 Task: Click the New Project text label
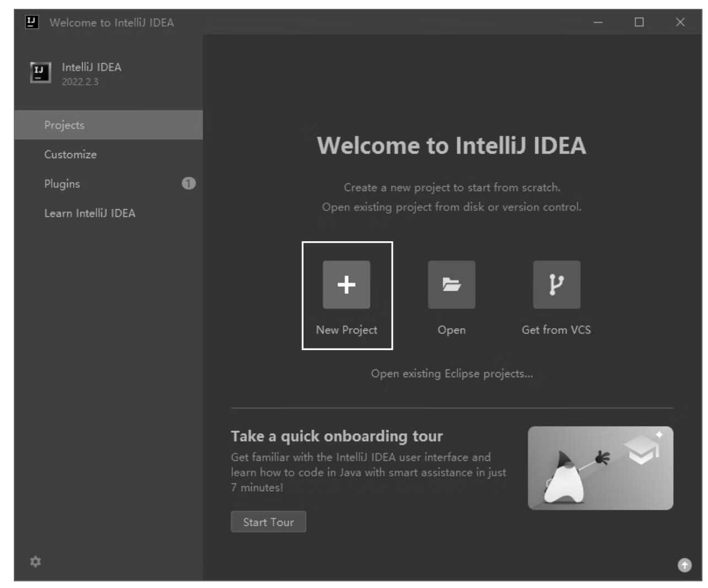coord(347,330)
